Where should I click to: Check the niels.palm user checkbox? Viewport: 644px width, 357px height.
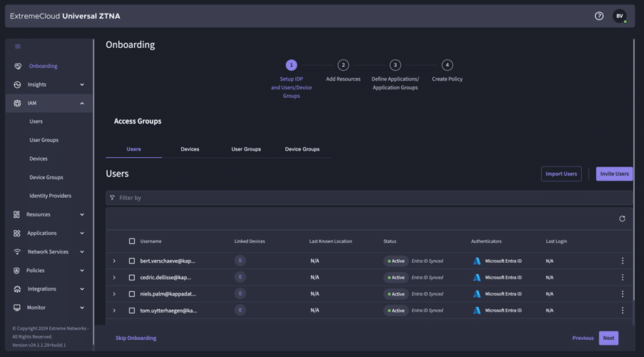[x=132, y=294]
